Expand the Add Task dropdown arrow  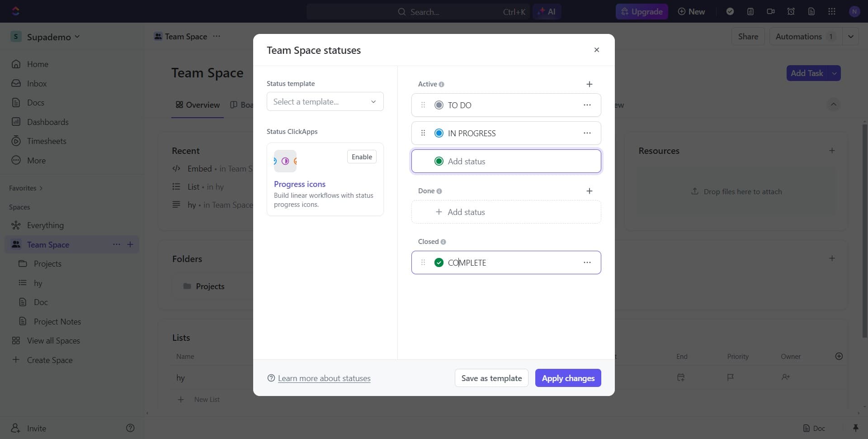point(835,73)
